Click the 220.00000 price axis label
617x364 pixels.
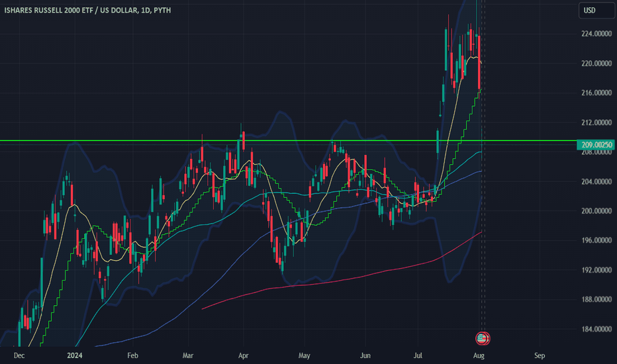click(596, 64)
